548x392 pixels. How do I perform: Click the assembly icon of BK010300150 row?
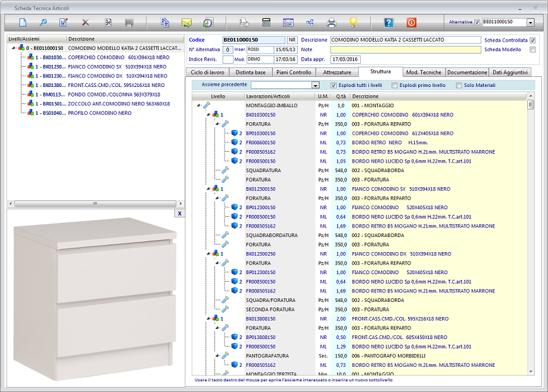click(x=216, y=115)
